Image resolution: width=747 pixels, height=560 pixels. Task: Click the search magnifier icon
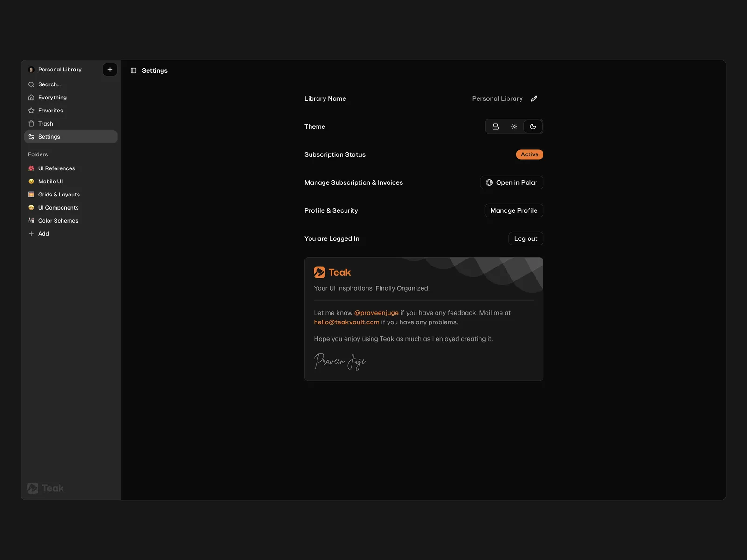point(31,84)
